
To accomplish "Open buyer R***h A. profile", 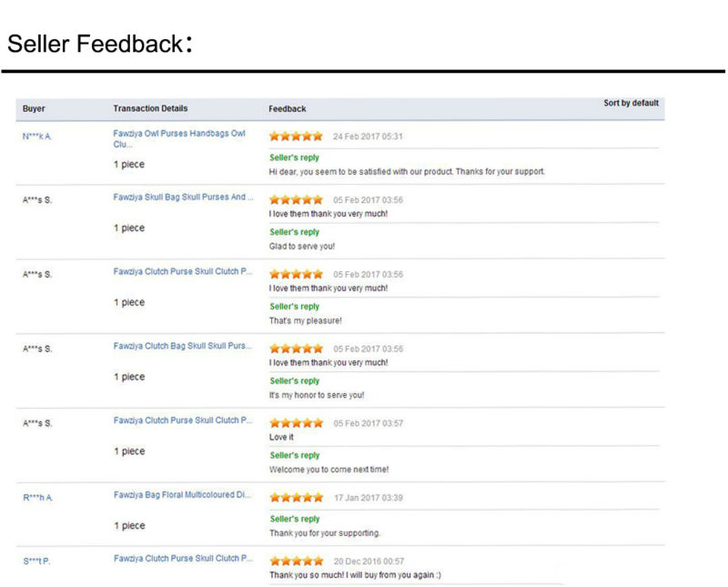I will (x=37, y=498).
